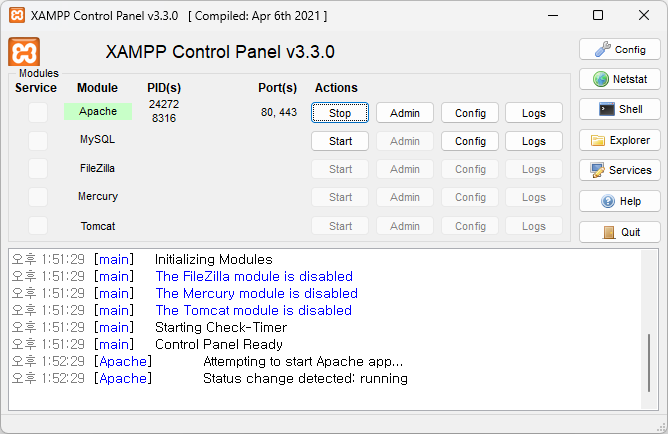Screen dimensions: 668x434
Task: Stop the Apache module
Action: (340, 113)
